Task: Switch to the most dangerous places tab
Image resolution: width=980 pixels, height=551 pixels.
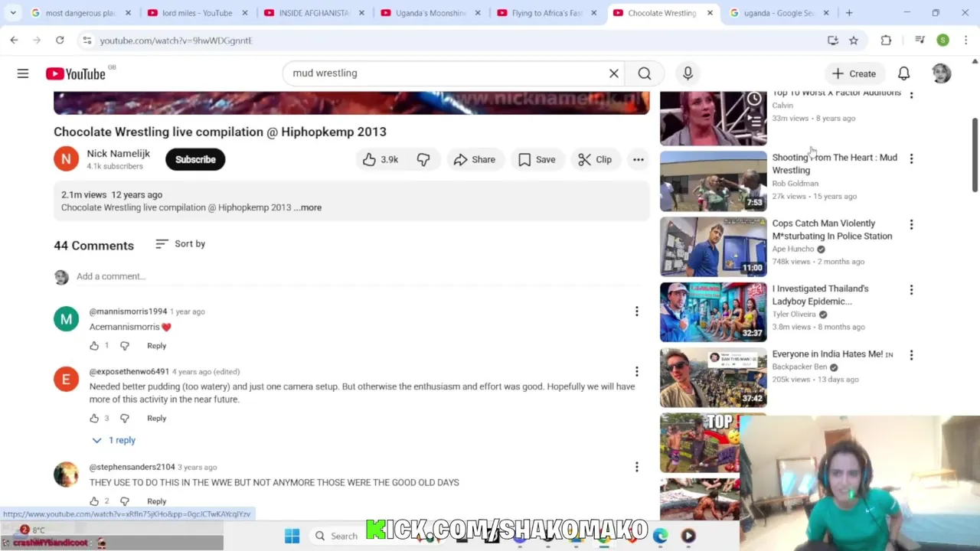Action: coord(80,13)
